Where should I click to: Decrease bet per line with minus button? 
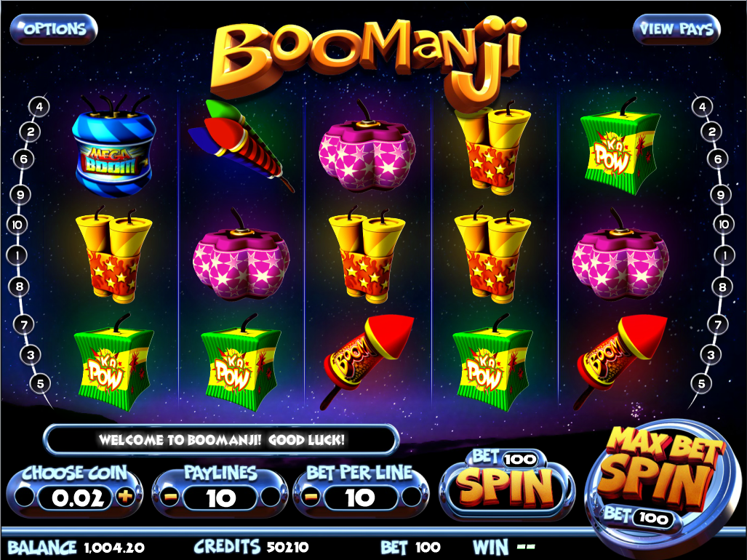(x=311, y=497)
